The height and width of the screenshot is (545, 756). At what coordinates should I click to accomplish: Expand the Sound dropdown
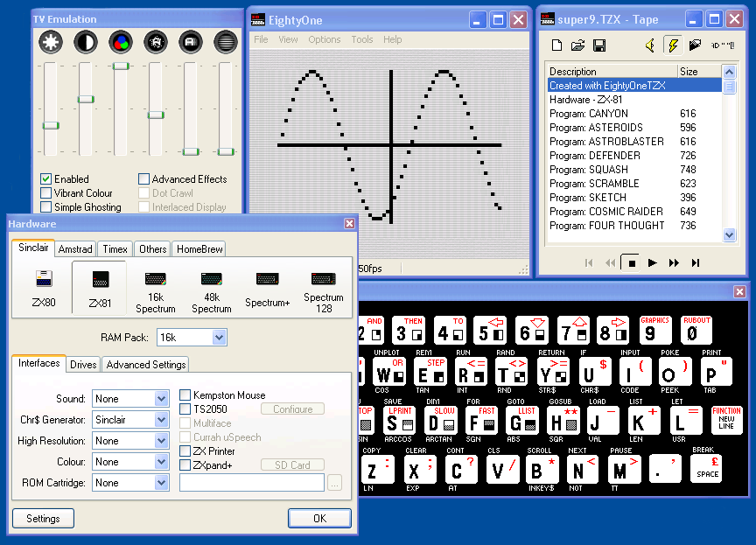161,399
